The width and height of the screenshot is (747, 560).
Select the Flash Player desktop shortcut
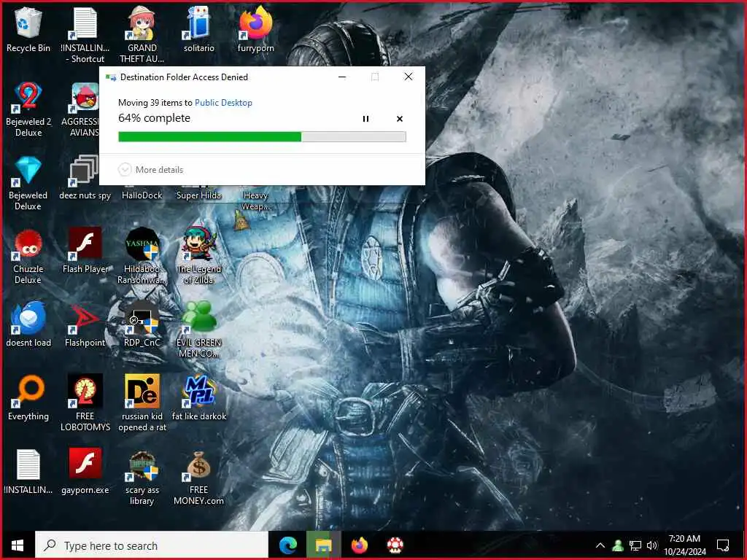(85, 251)
